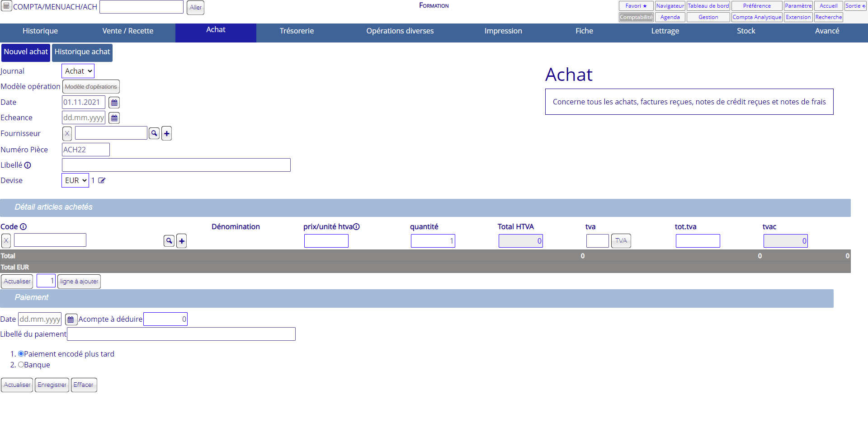
Task: Clear the Fournisseur field with X button
Action: (67, 133)
